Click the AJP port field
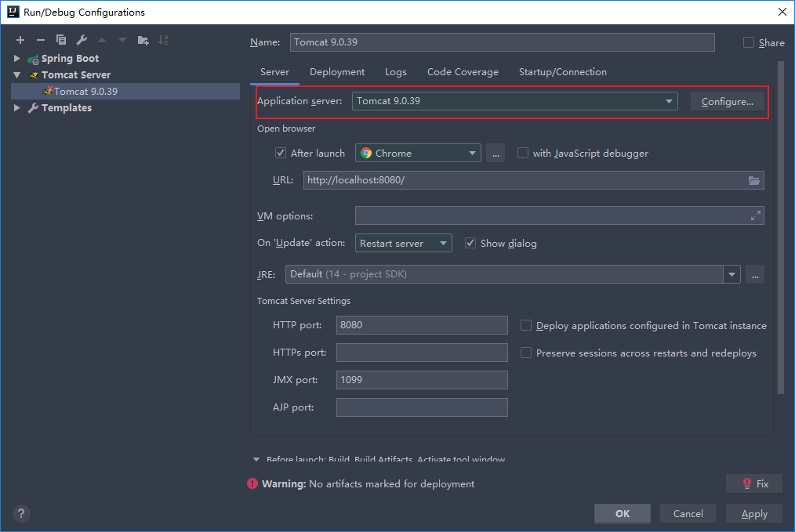Screen dimensions: 795x532 pyautogui.click(x=422, y=407)
